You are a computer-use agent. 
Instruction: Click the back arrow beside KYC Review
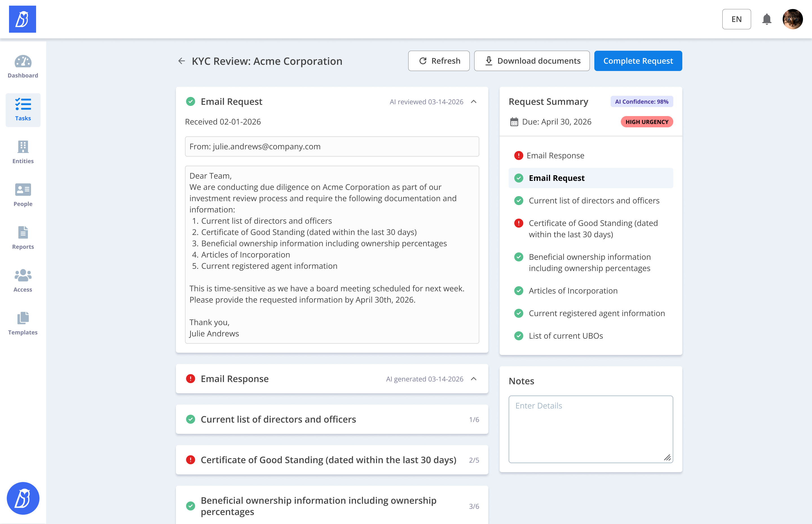182,61
